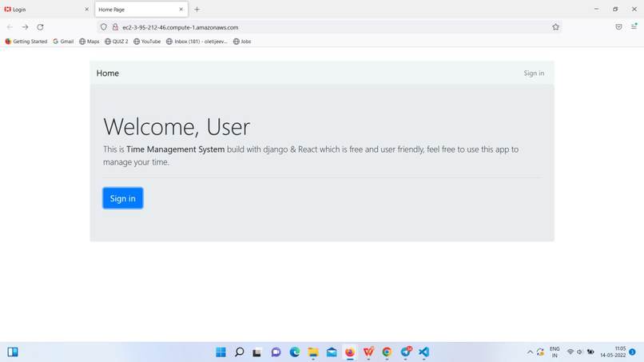644x362 pixels.
Task: Close the Home Page tab
Action: point(181,9)
